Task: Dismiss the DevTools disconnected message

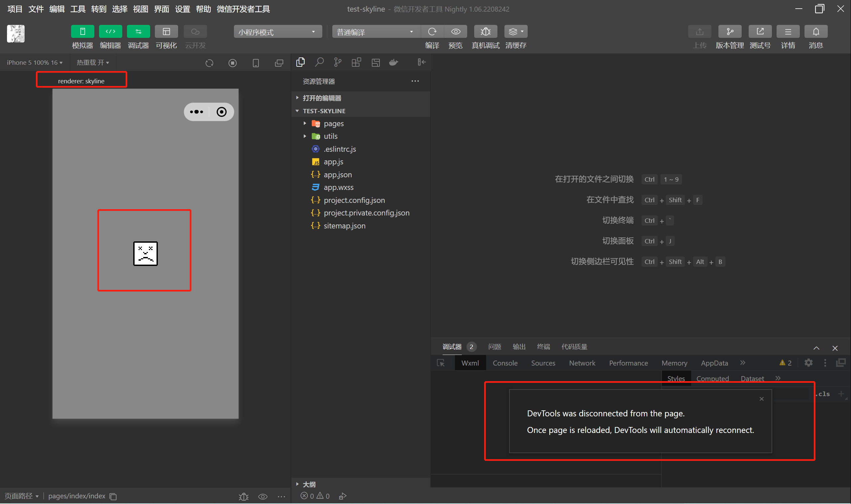Action: coord(761,399)
